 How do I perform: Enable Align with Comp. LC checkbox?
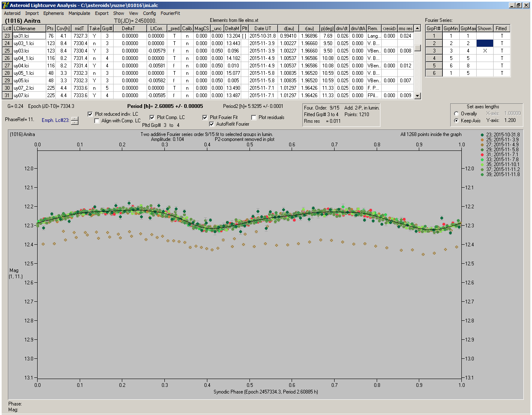pos(97,121)
